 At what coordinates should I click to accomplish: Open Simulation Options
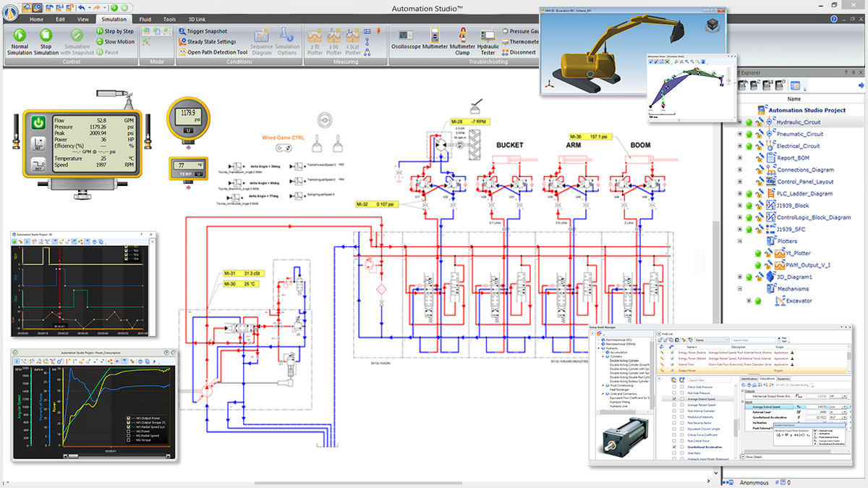[287, 41]
